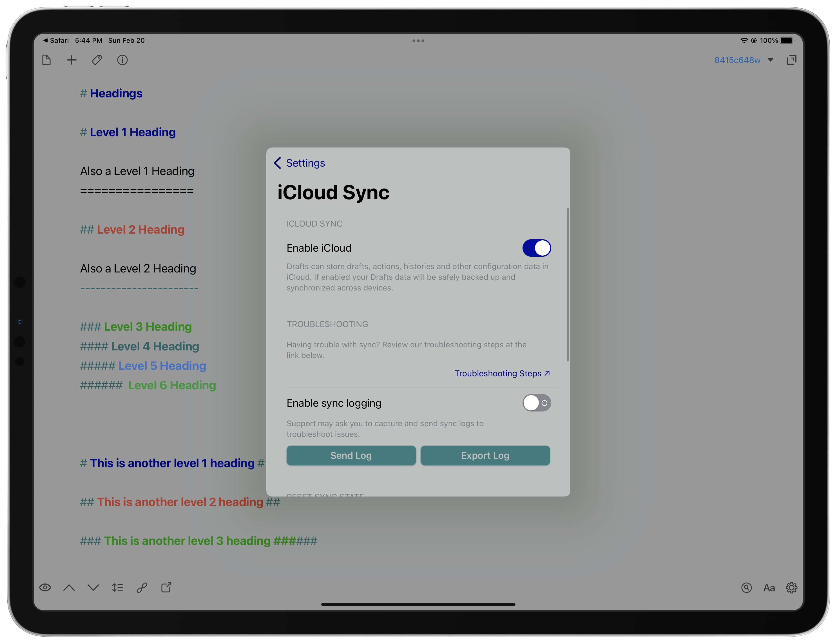Tap the Wi-Fi icon in status bar
The image size is (837, 644).
click(x=744, y=41)
